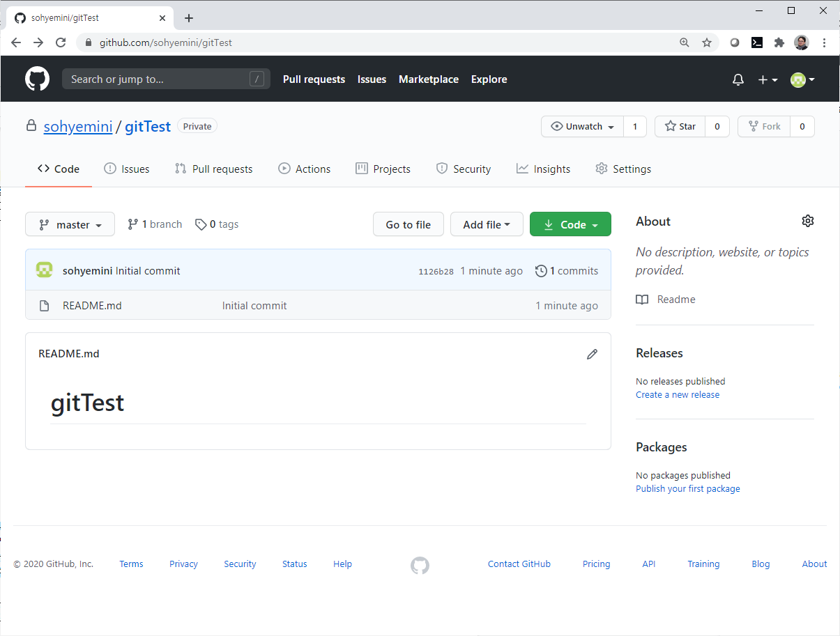Viewport: 840px width, 636px height.
Task: Click Issues in top navigation
Action: pyautogui.click(x=372, y=79)
